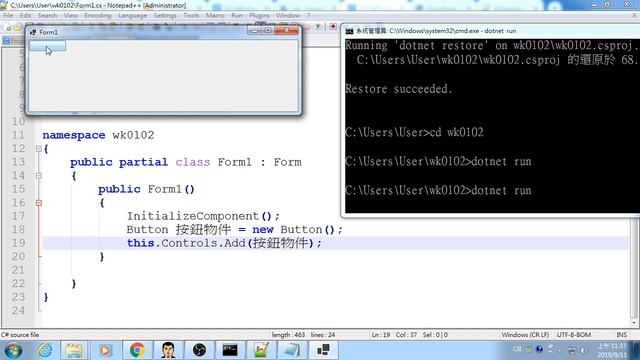Click 'length : 463' in the status bar
Image resolution: width=640 pixels, height=360 pixels.
pyautogui.click(x=288, y=335)
